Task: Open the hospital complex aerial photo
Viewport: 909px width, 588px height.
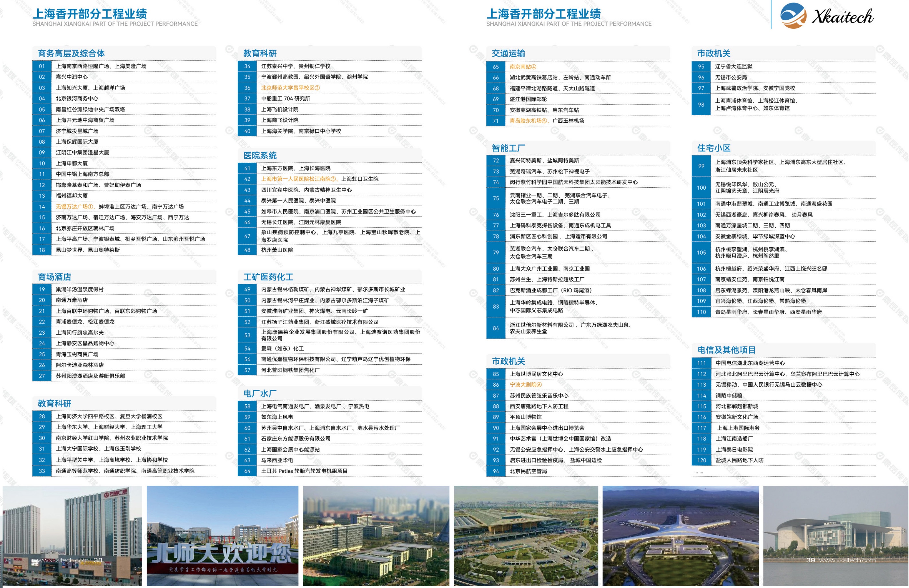Action: pos(376,536)
